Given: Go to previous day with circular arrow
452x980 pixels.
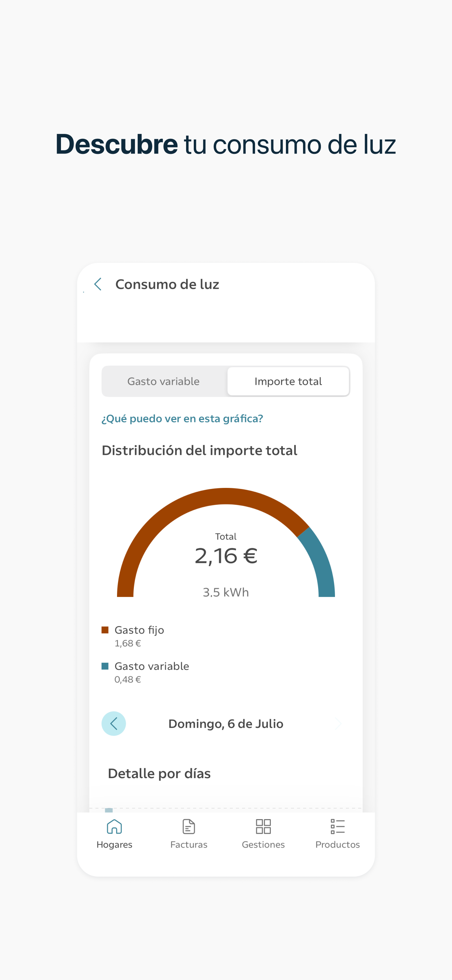Looking at the screenshot, I should pos(114,723).
